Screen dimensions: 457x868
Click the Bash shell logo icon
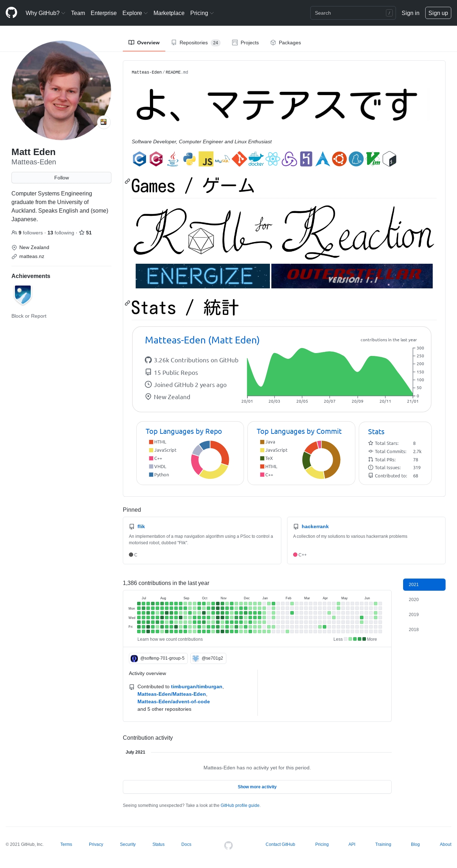pos(390,159)
